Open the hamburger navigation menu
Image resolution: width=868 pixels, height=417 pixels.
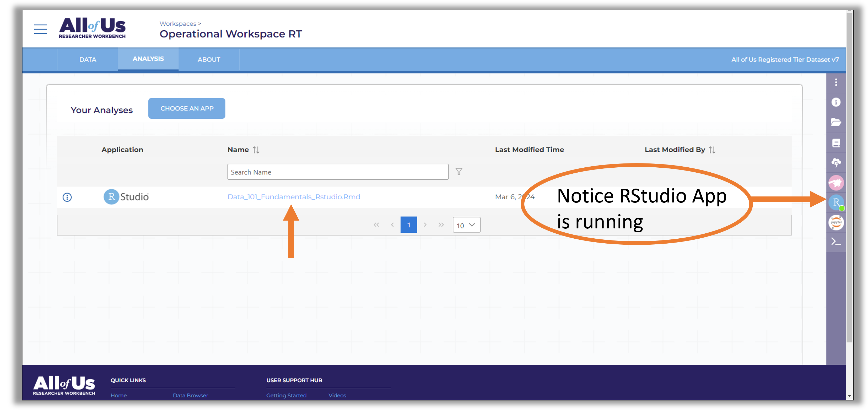click(x=40, y=29)
